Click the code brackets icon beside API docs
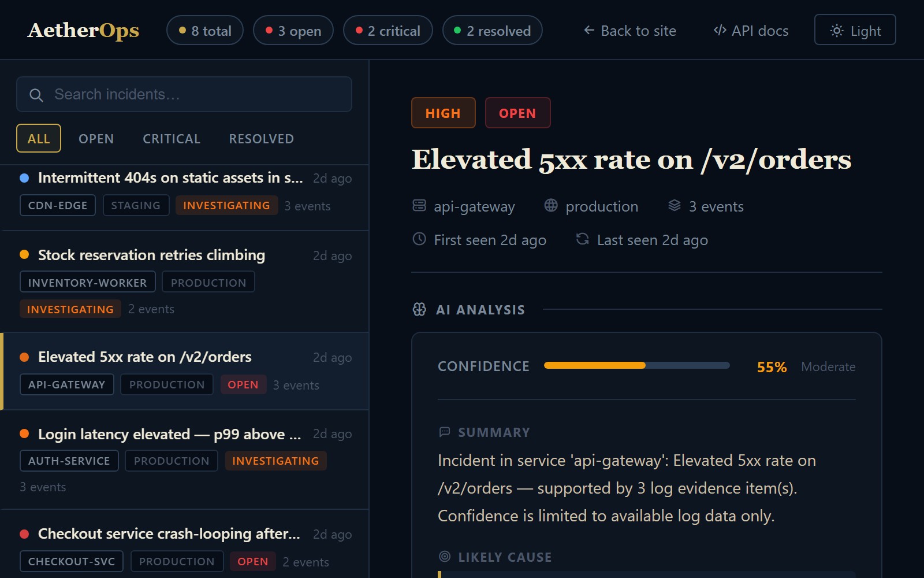924x578 pixels. (720, 30)
